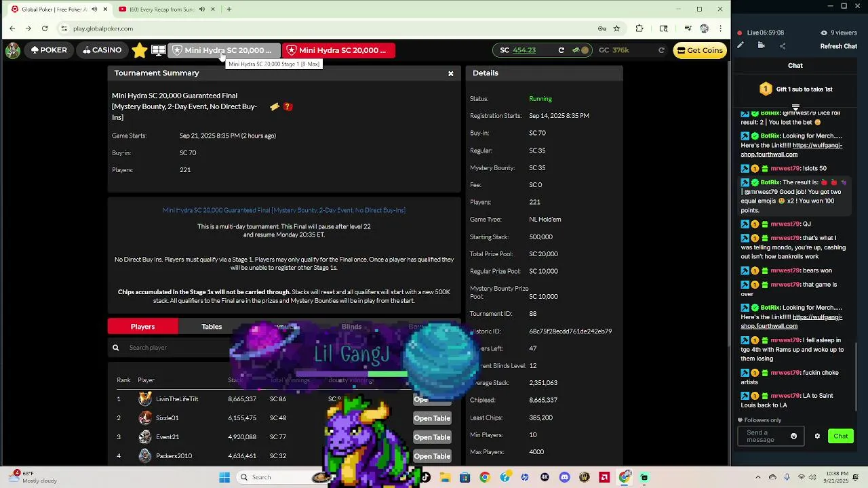Open the player profile avatar
This screenshot has height=488, width=868.
tap(12, 50)
